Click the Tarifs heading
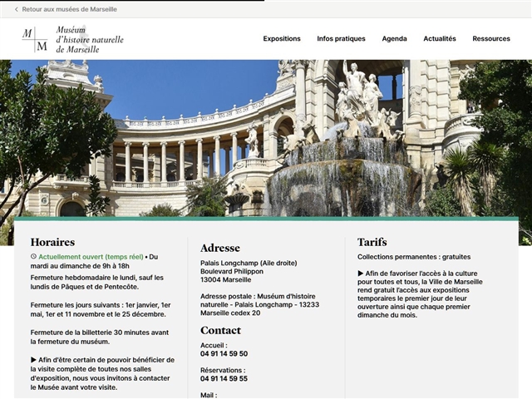The image size is (532, 399). [372, 242]
